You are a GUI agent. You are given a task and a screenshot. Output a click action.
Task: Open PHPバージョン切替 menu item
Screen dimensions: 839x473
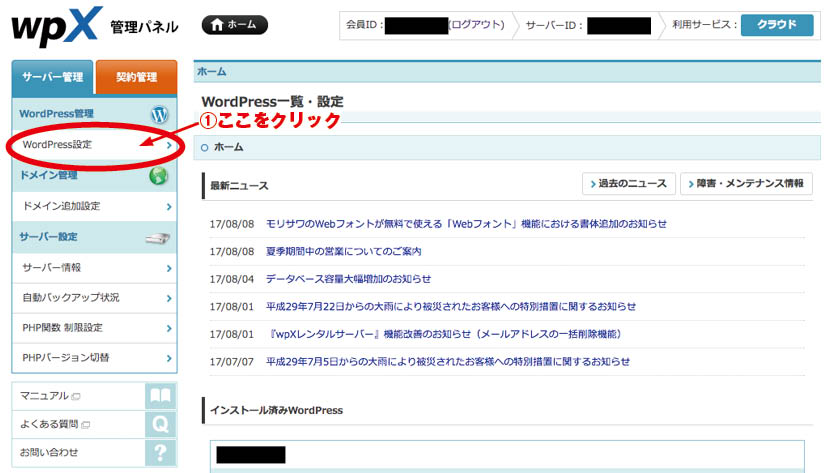tap(66, 357)
